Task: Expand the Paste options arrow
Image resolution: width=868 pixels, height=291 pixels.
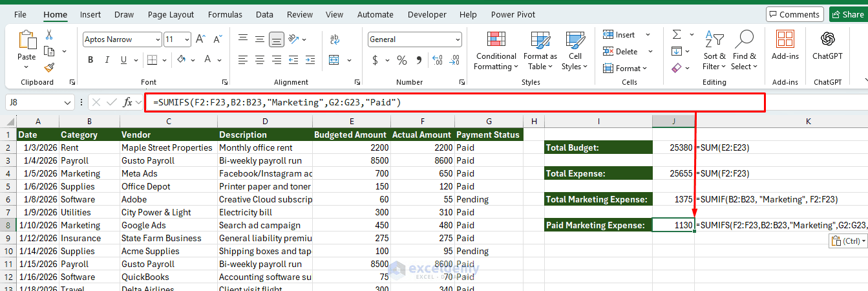Action: 27,67
